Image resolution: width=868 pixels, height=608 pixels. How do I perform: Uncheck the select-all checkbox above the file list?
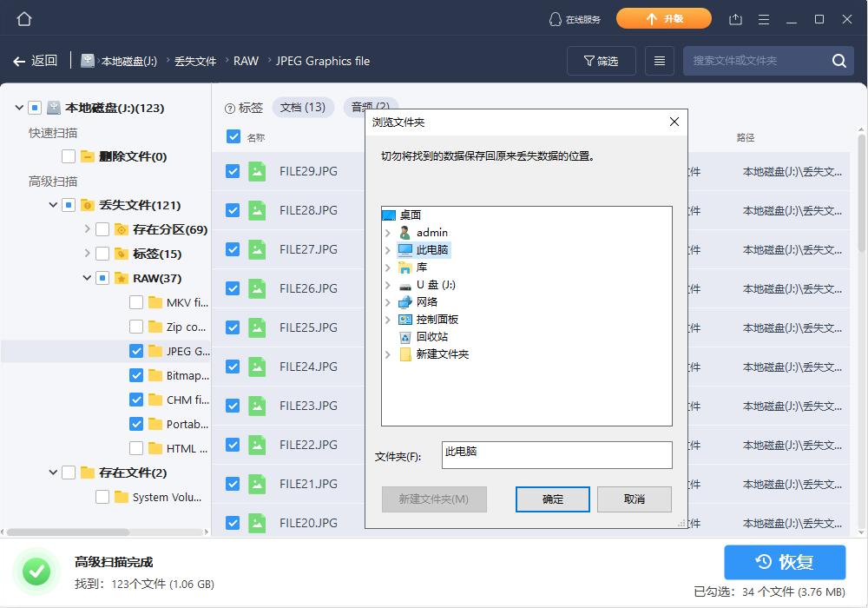pyautogui.click(x=233, y=136)
